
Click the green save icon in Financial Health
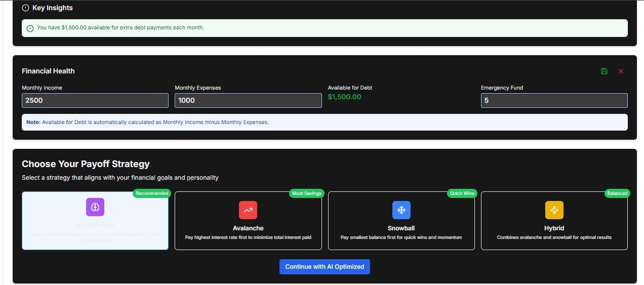pos(604,71)
